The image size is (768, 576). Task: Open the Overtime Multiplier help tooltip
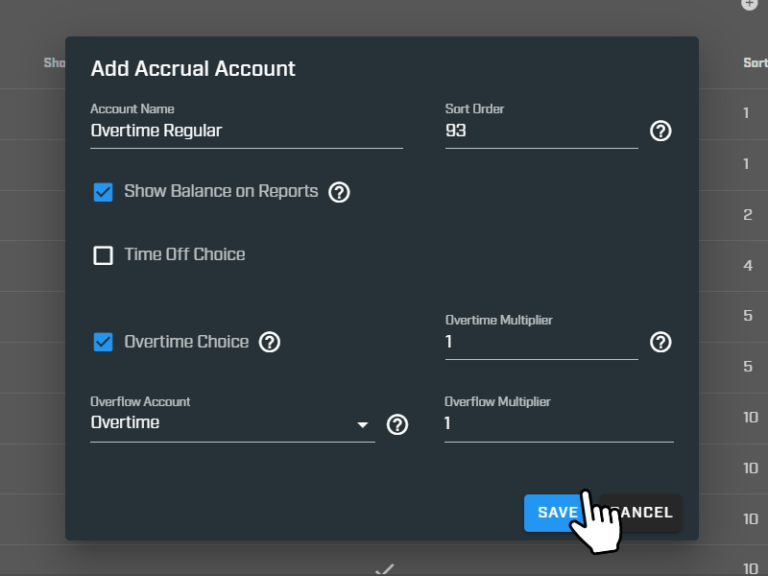click(x=660, y=342)
